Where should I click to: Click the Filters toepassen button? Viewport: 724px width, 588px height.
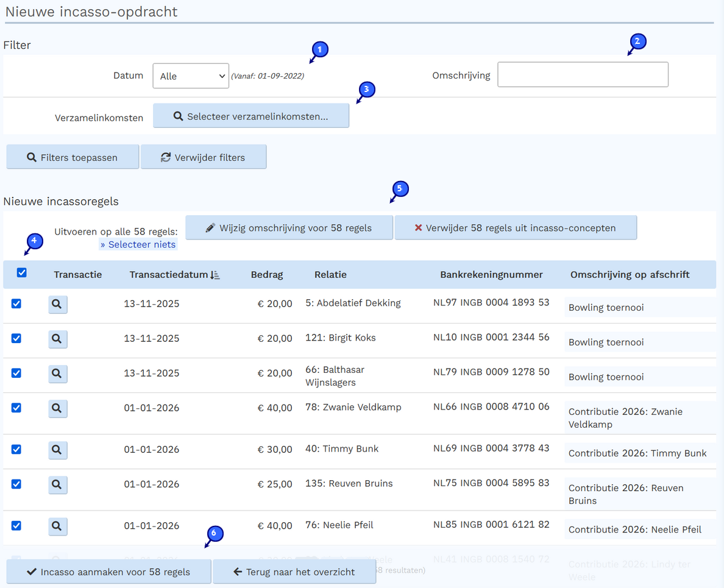point(73,157)
